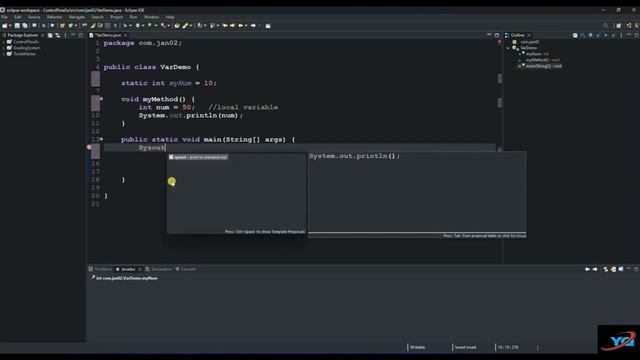This screenshot has width=640, height=360.
Task: Open the Window menu
Action: tap(151, 17)
